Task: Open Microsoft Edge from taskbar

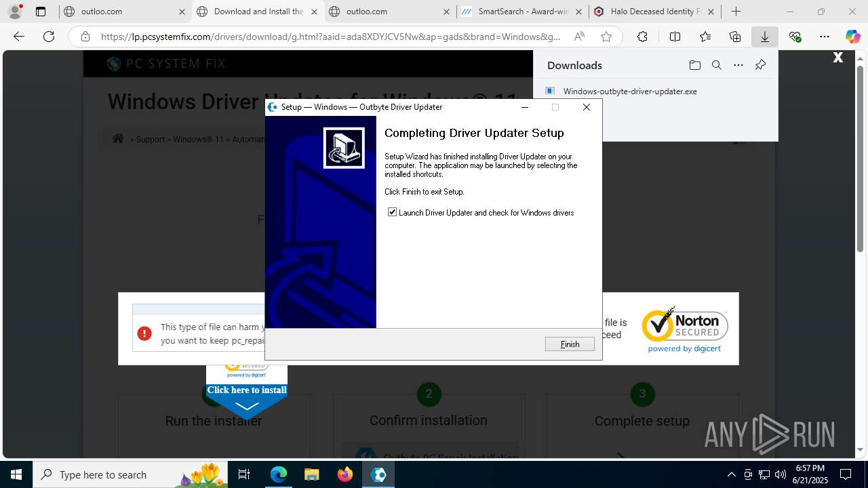Action: click(x=279, y=474)
